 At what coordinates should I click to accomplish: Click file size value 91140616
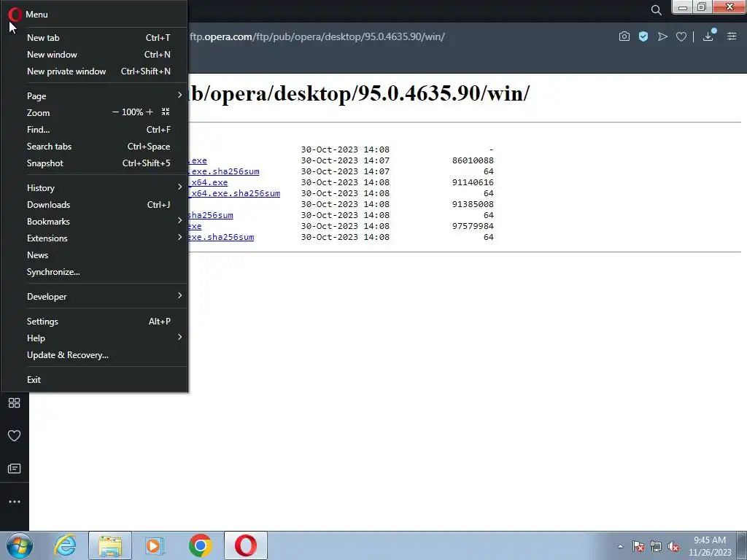[x=473, y=182]
